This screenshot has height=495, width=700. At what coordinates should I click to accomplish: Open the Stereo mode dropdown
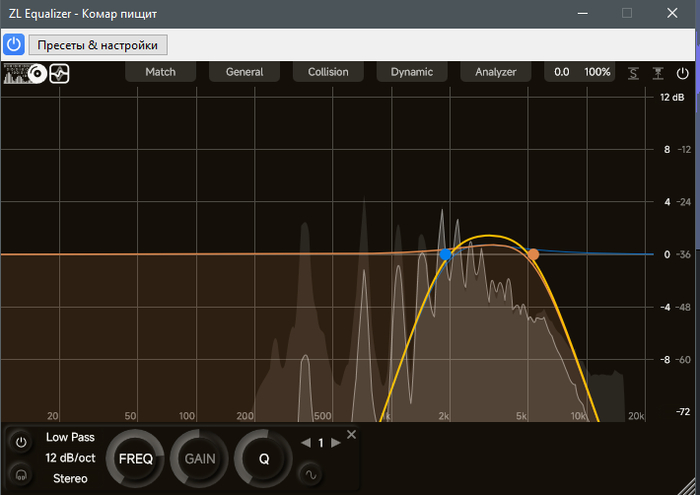click(x=69, y=478)
